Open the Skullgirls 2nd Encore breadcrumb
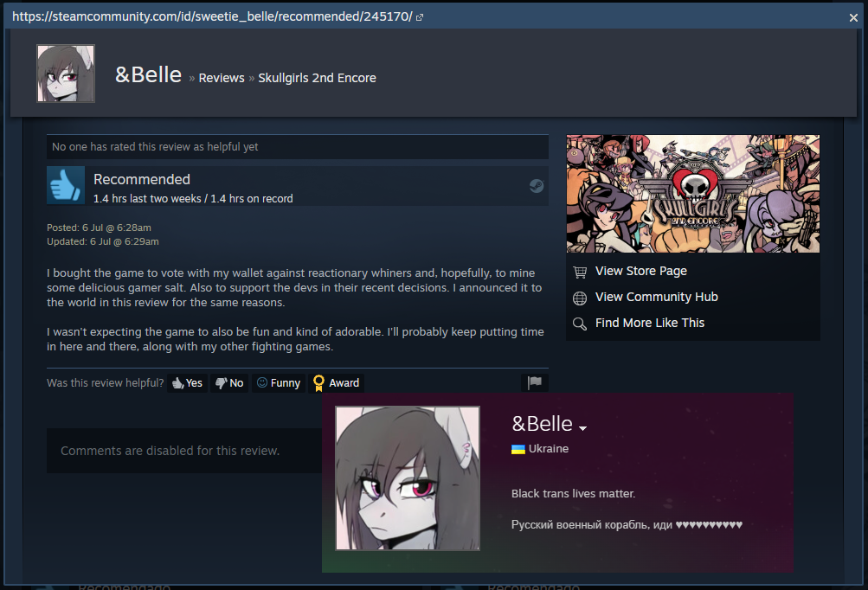 [x=318, y=78]
